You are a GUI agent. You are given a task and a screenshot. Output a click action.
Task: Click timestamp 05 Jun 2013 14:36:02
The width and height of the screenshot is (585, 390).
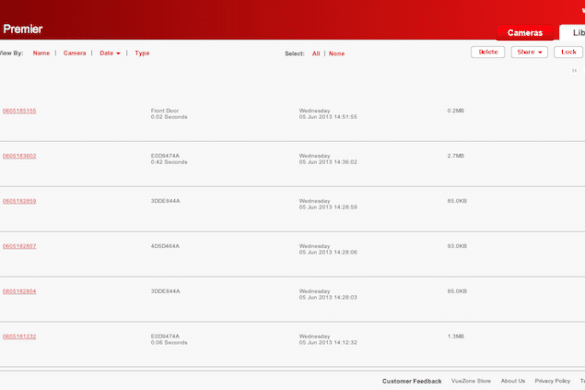point(328,162)
